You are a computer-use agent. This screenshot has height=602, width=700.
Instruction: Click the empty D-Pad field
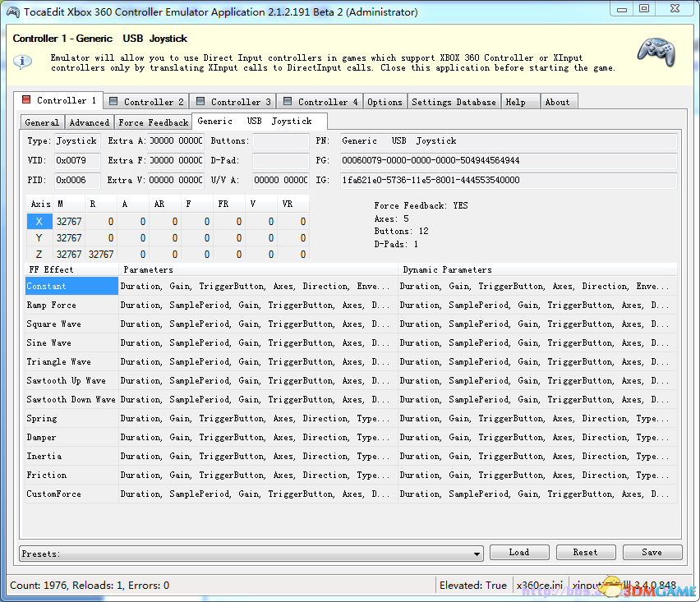pos(281,161)
